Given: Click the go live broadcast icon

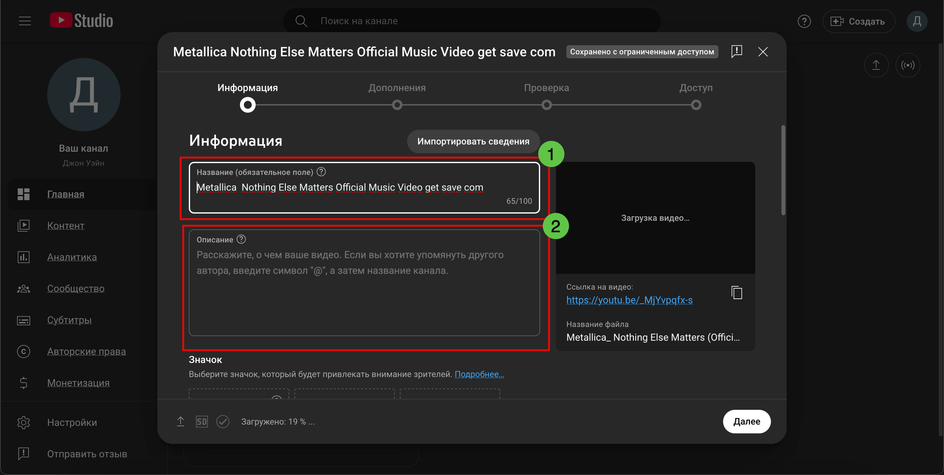Looking at the screenshot, I should 908,64.
